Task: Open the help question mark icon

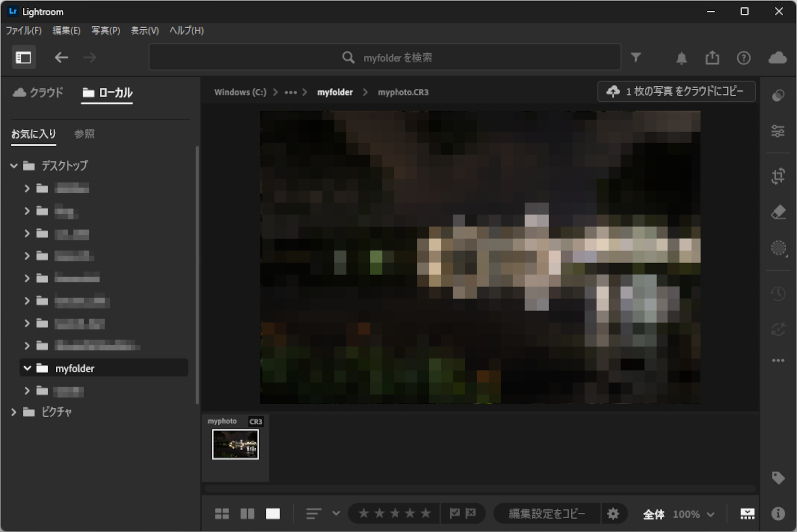Action: (743, 58)
